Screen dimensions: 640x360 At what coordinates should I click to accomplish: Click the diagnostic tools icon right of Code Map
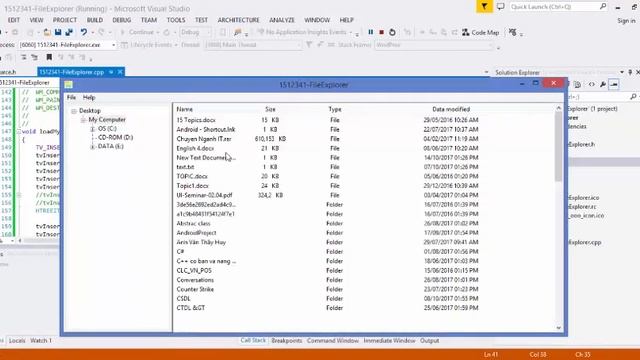click(513, 32)
